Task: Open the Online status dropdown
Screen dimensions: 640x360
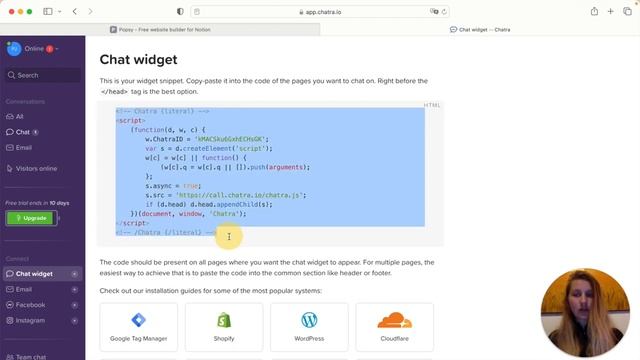Action: pos(41,49)
